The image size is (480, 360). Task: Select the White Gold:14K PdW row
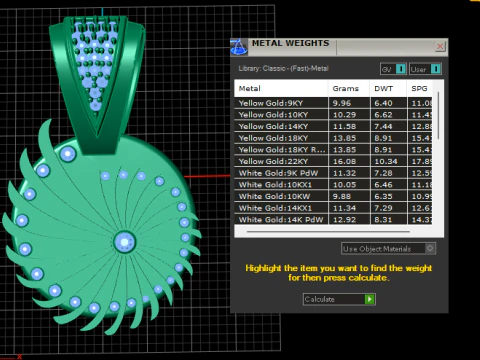coord(333,219)
